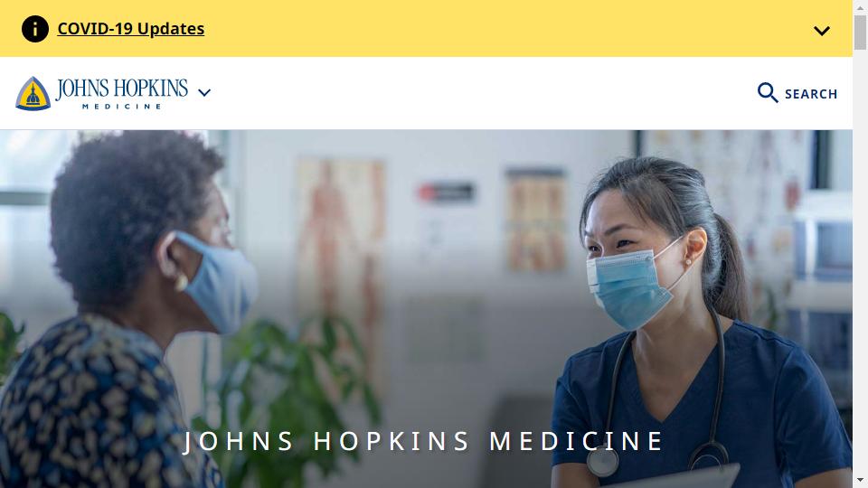Open the dropdown arrow beside the logo
Image resolution: width=868 pixels, height=488 pixels.
(x=204, y=93)
